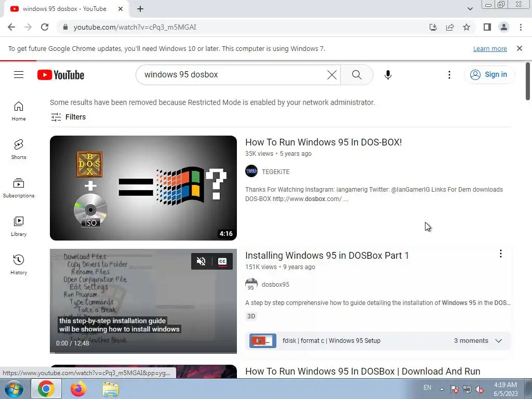Toggle closed captions CC on preview
This screenshot has width=532, height=399.
222,261
